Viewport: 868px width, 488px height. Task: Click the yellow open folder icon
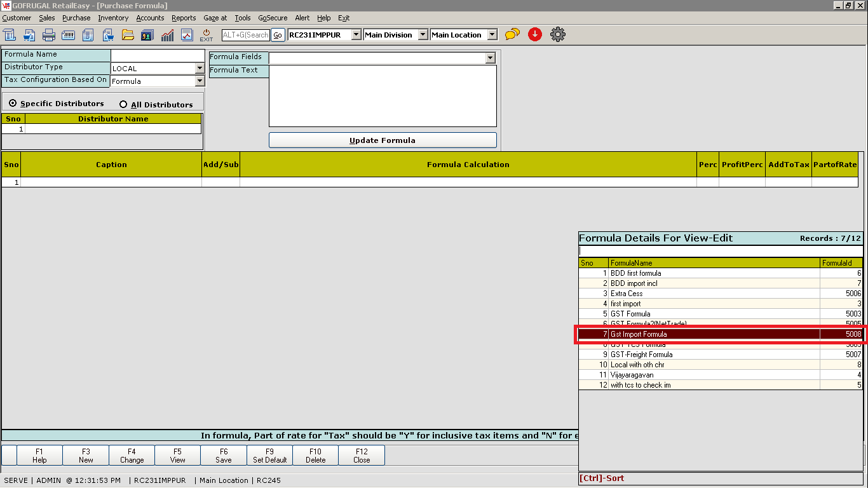point(128,35)
